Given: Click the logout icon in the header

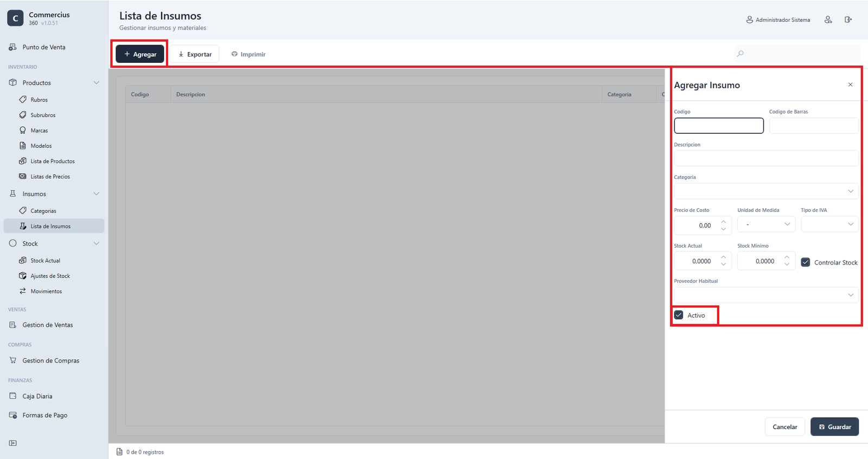Looking at the screenshot, I should [848, 20].
